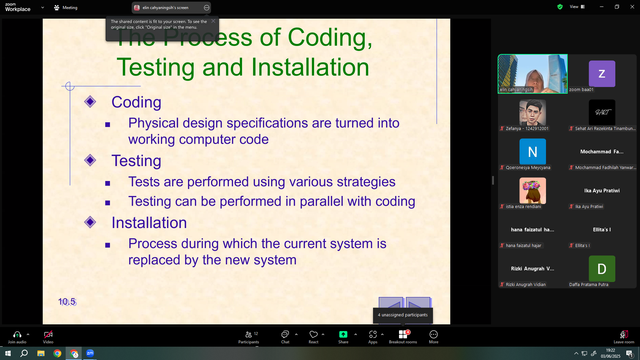Start video with the Video camera icon

point(48,334)
